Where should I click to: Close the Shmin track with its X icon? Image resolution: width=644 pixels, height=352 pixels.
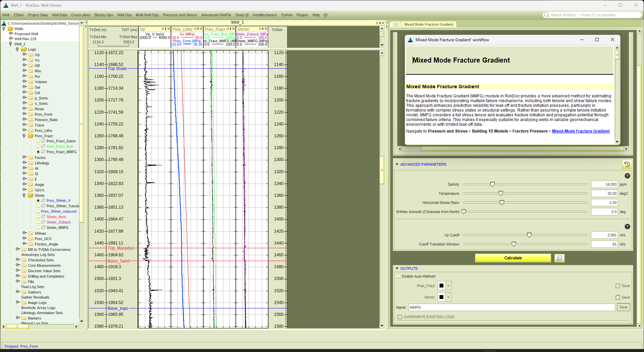click(266, 29)
